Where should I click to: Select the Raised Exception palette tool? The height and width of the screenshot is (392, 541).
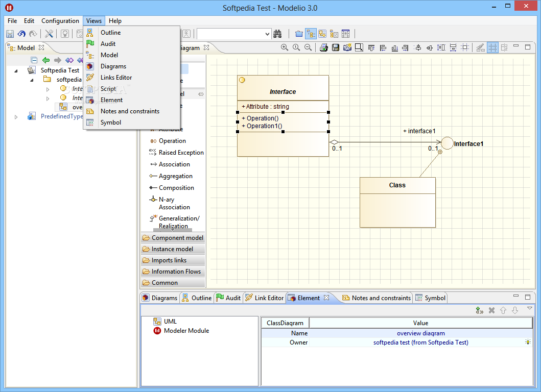point(176,153)
